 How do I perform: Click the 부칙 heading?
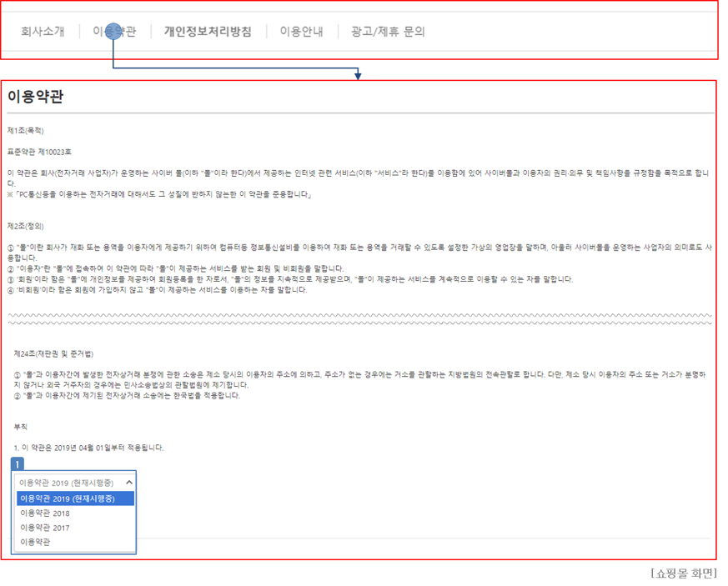[x=20, y=427]
